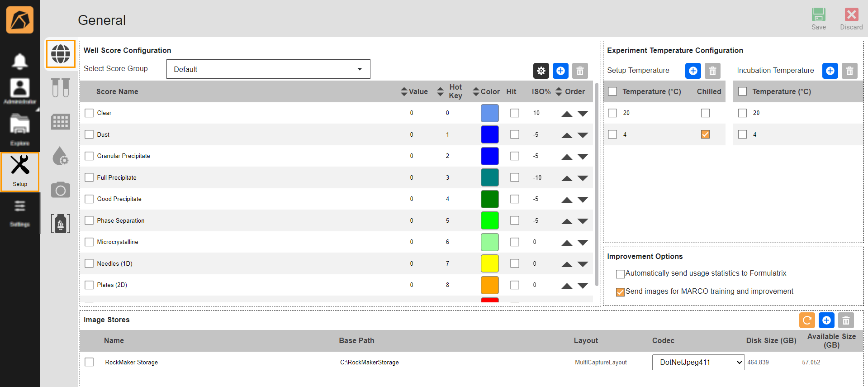Uncheck Send images for MARCO training
The width and height of the screenshot is (868, 387).
pos(620,292)
